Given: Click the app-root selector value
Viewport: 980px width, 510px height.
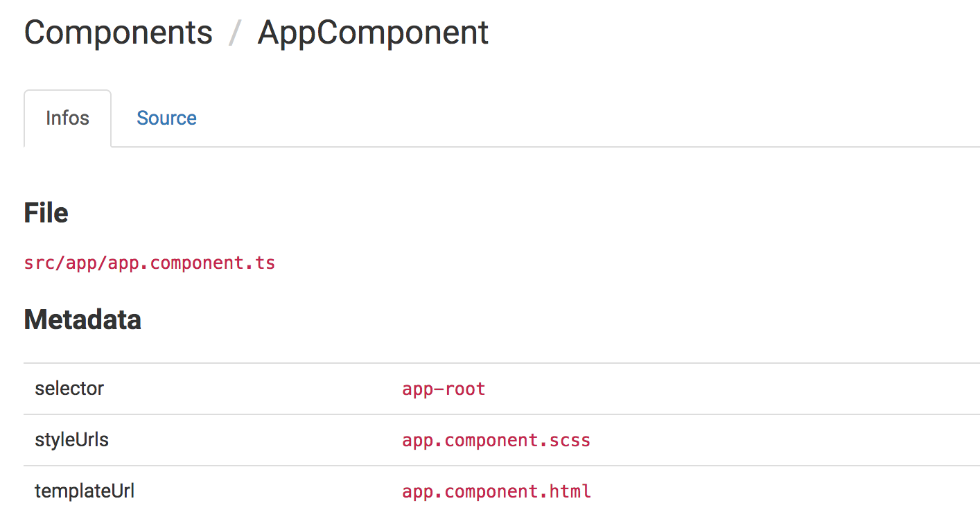Looking at the screenshot, I should point(444,389).
